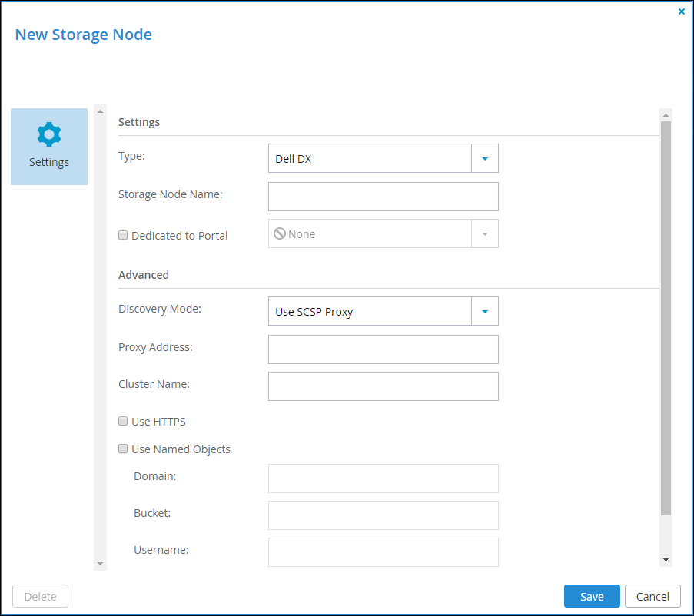
Task: Select the Bucket text field
Action: pyautogui.click(x=384, y=515)
